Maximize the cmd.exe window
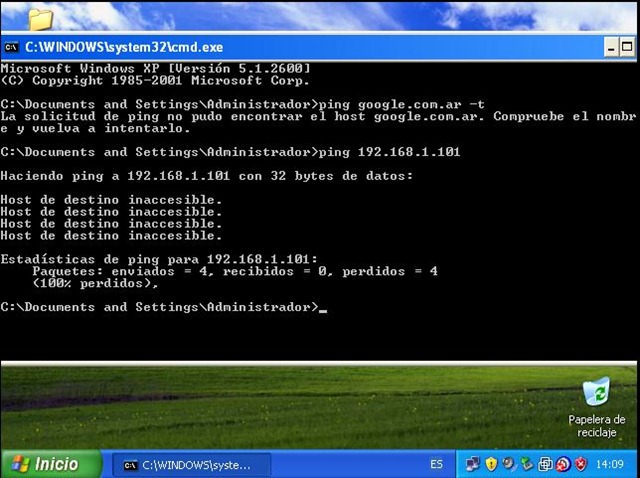Viewport: 640px width, 478px height. (x=627, y=47)
